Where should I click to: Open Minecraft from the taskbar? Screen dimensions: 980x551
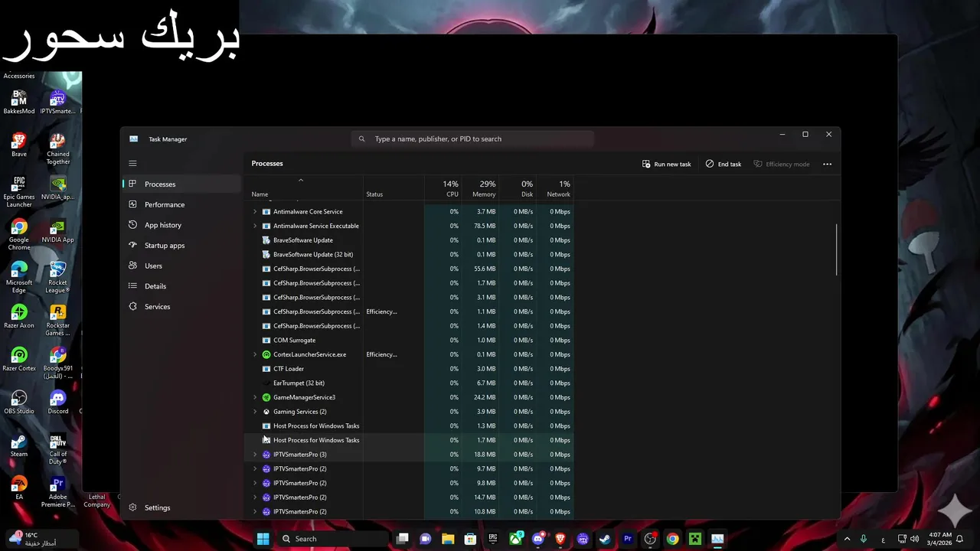tap(694, 539)
